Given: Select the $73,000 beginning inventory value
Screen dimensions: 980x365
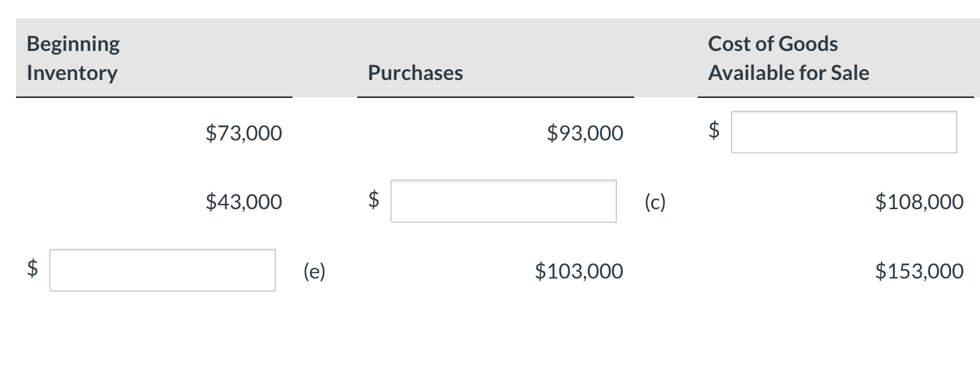Looking at the screenshot, I should tap(244, 133).
